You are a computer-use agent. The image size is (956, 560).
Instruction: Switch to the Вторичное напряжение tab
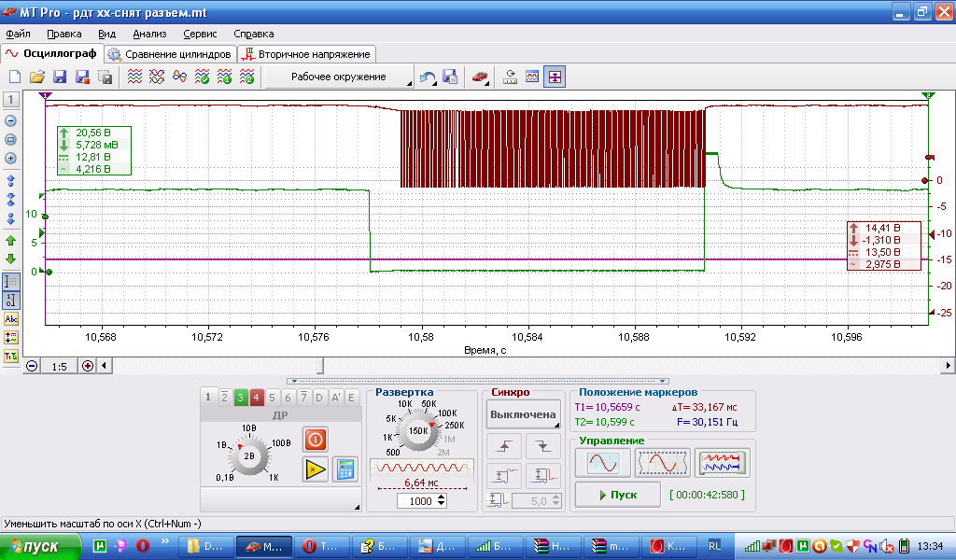coord(306,54)
